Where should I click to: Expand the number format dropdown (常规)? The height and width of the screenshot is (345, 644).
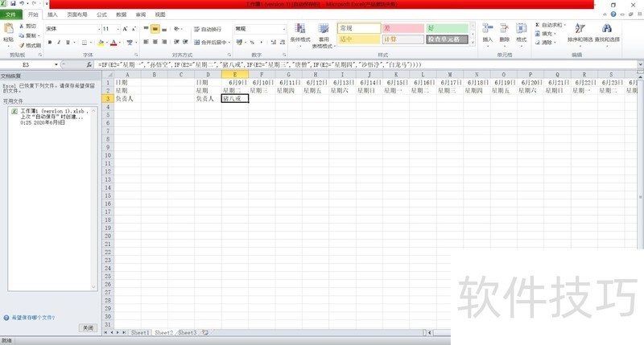283,29
